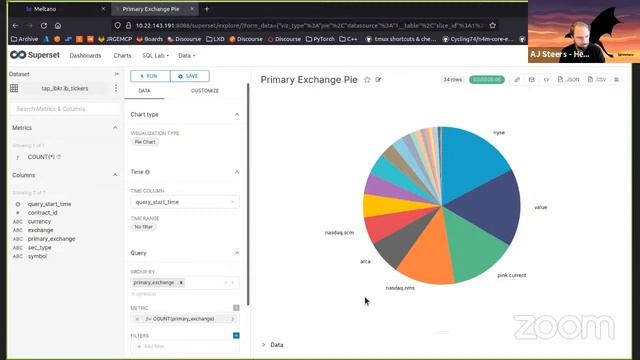Open chart hamburger menu

(x=616, y=80)
